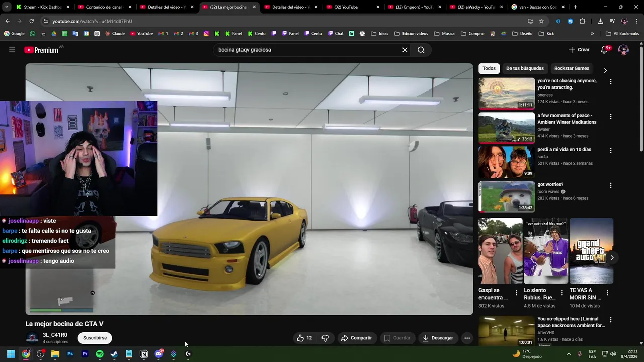Open Discord from the taskbar
The height and width of the screenshot is (362, 644).
pyautogui.click(x=159, y=354)
